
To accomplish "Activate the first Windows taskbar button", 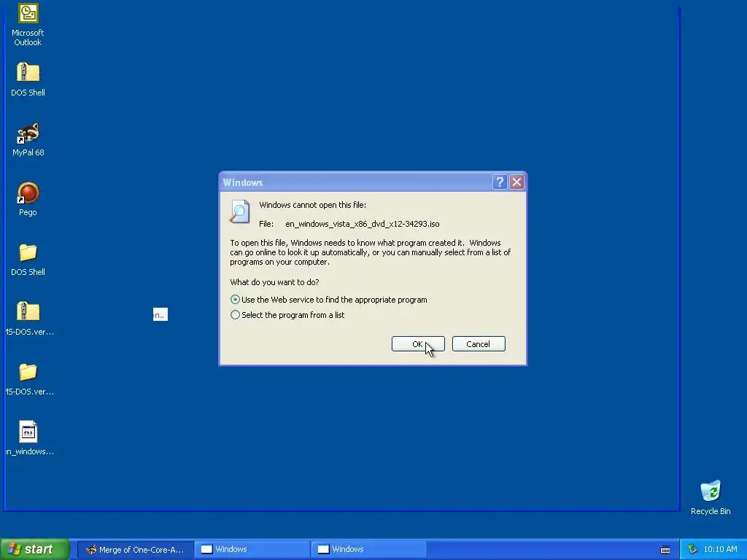I will click(252, 550).
